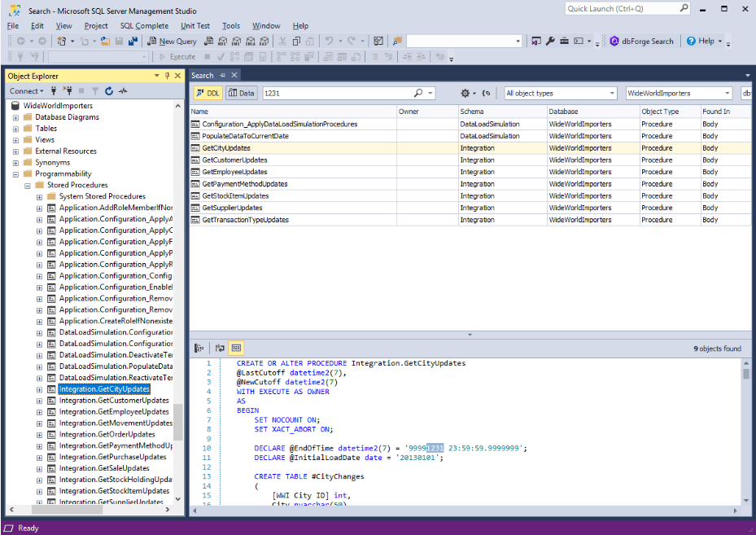The width and height of the screenshot is (756, 535).
Task: Select the DDL search mode icon
Action: (x=207, y=93)
